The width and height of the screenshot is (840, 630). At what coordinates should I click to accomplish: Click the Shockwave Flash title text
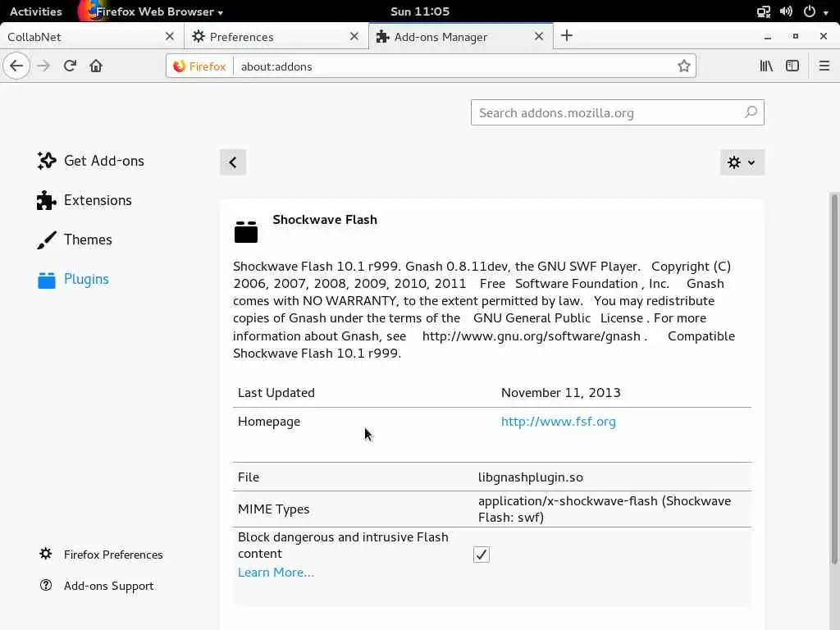tap(325, 220)
